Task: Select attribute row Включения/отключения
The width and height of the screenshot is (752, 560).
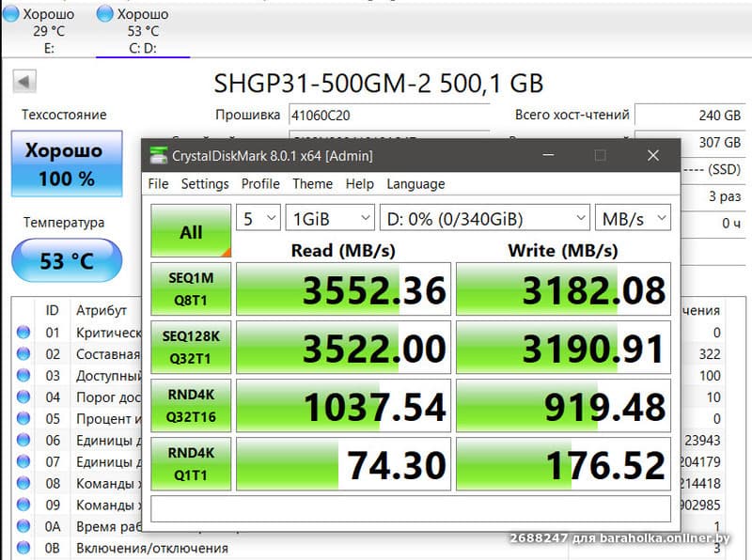Action: 369,548
